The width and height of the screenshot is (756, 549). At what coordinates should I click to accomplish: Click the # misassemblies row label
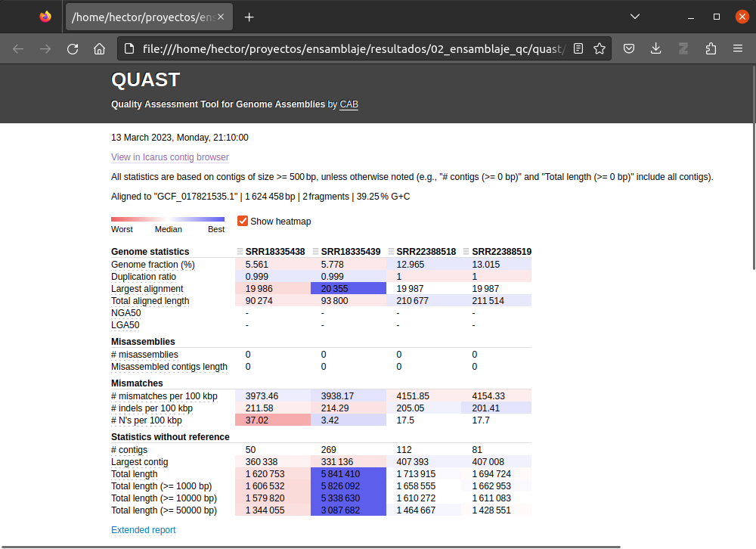144,355
